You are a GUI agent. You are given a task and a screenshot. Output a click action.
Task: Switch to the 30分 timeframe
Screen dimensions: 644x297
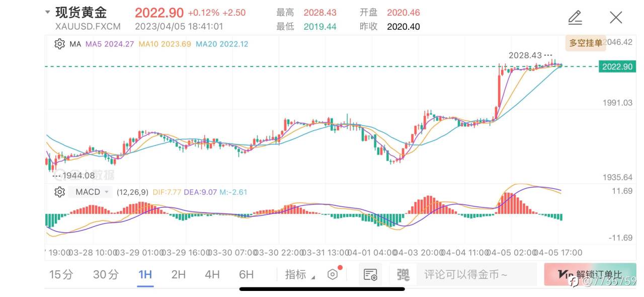click(106, 274)
